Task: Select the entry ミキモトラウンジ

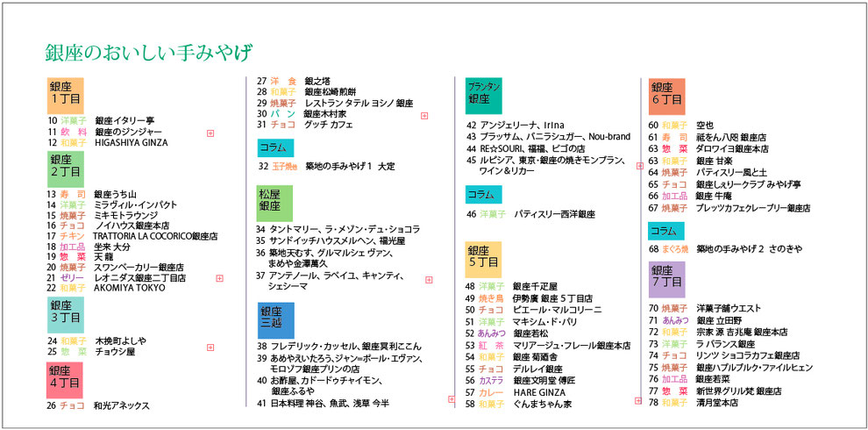Action: pos(126,215)
